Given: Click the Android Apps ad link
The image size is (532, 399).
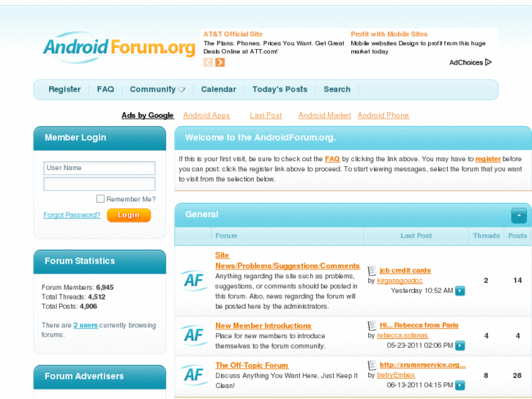Looking at the screenshot, I should (206, 116).
